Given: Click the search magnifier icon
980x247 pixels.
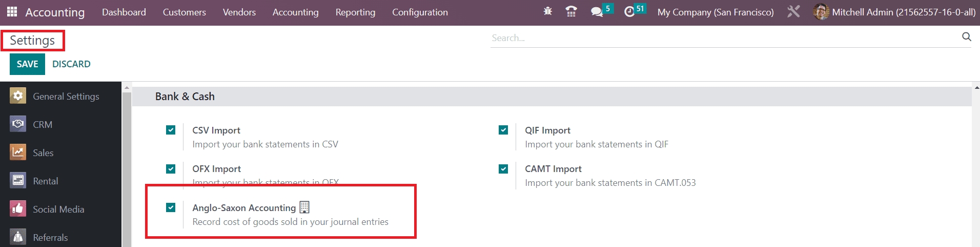Looking at the screenshot, I should 966,37.
